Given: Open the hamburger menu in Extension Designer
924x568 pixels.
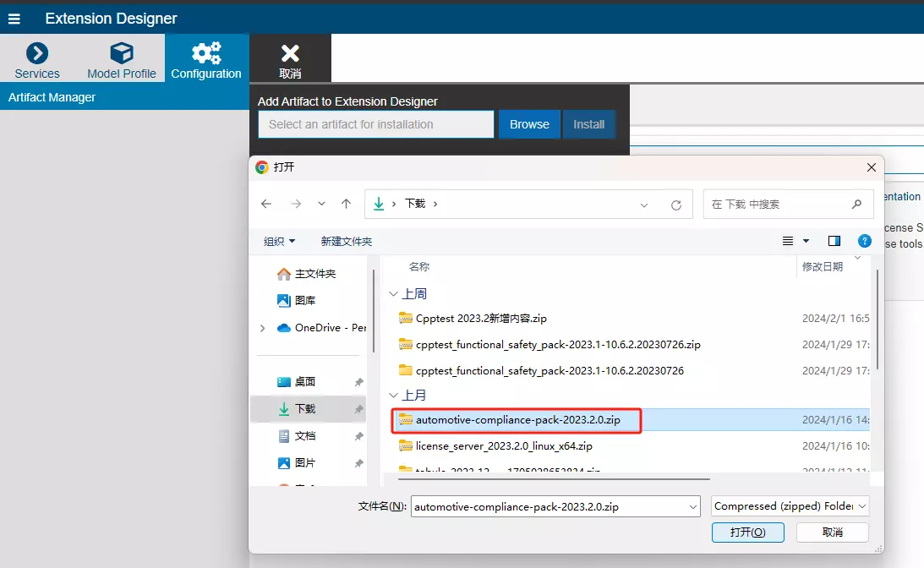Looking at the screenshot, I should coord(14,19).
